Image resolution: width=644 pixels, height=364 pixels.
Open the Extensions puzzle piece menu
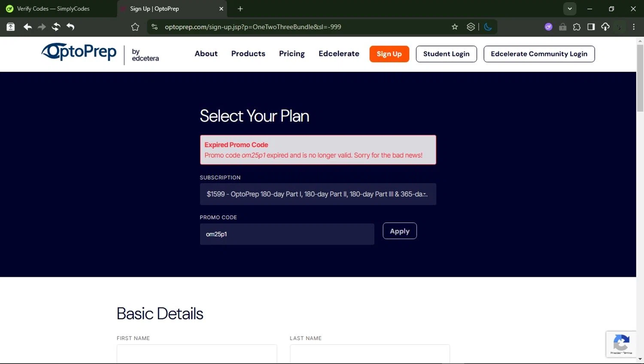point(577,27)
